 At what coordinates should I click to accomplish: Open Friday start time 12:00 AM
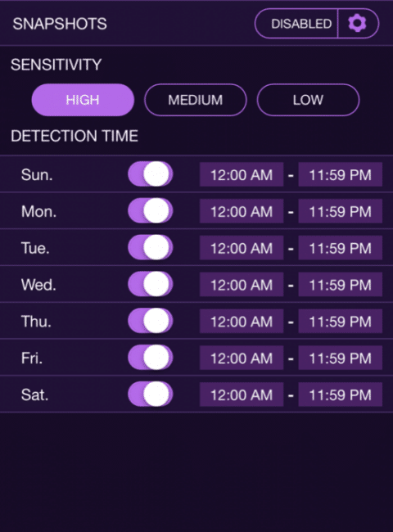[x=242, y=358]
